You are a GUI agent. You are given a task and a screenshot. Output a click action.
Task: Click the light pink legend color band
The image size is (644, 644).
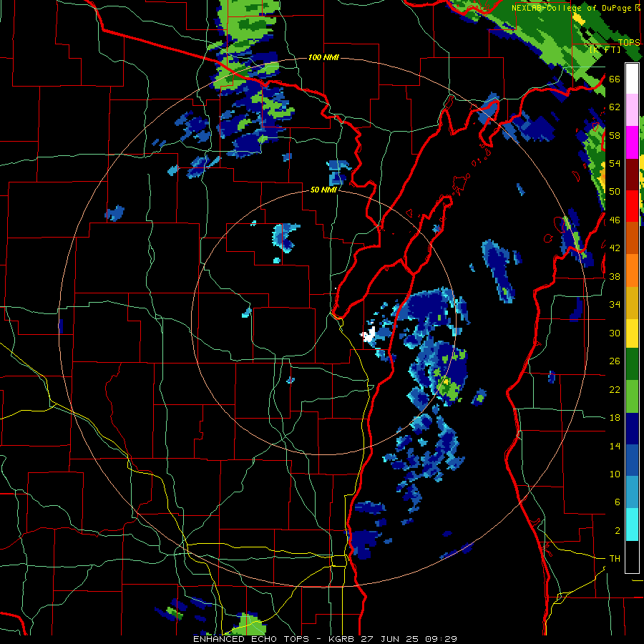click(632, 110)
